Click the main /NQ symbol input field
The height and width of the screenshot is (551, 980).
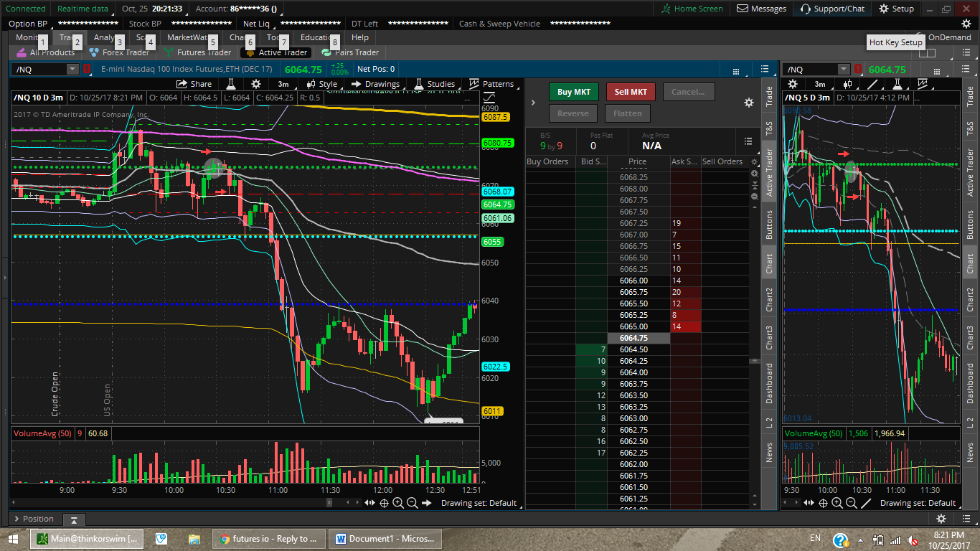point(40,69)
